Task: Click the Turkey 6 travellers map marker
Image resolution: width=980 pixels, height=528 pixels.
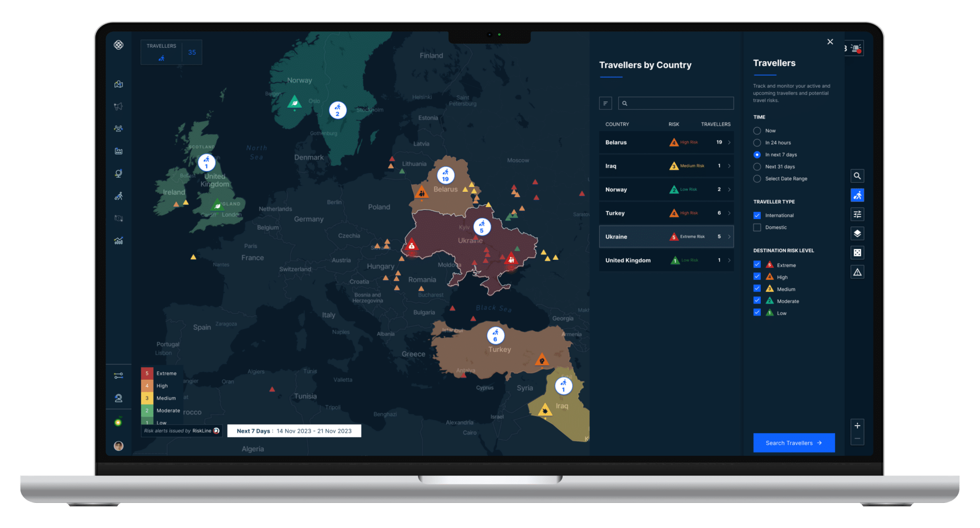Action: coord(495,336)
